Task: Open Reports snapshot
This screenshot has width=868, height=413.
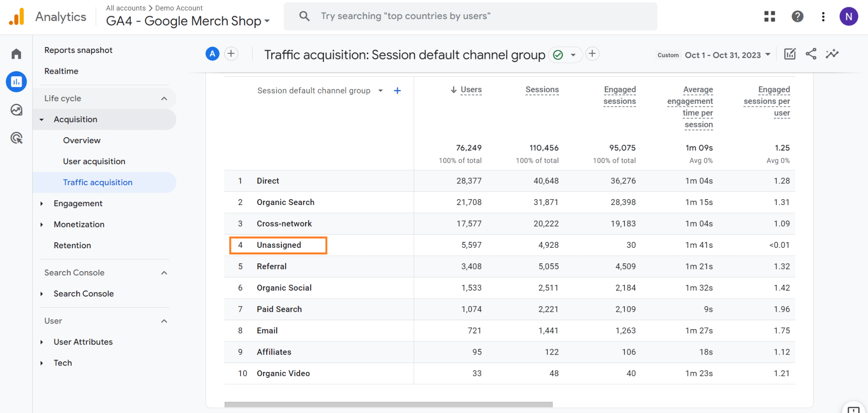Action: click(x=78, y=50)
